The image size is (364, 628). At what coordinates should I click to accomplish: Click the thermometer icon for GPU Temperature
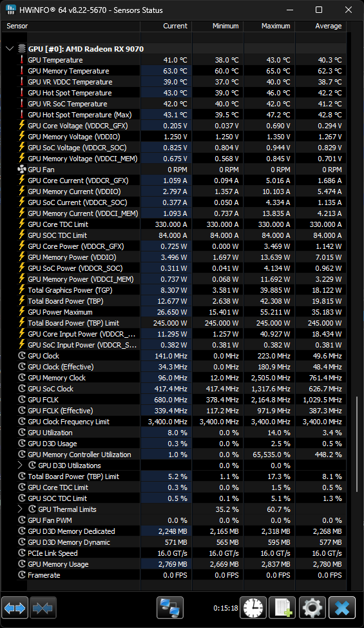(x=22, y=60)
